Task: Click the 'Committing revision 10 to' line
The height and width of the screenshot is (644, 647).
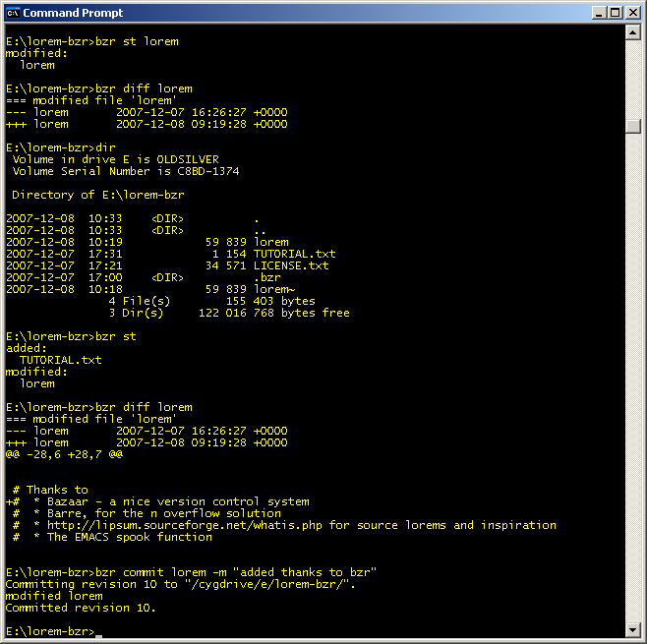Action: 180,584
